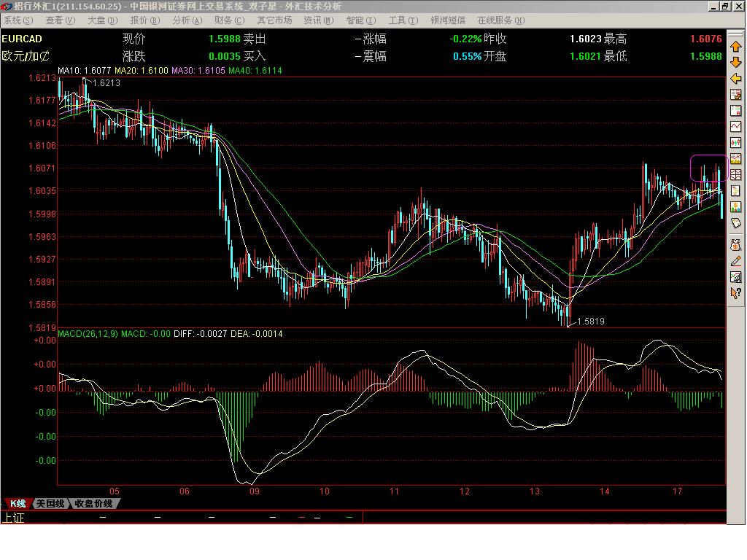Viewport: 747px width, 560px height.
Task: Click the 1.5819 low price annotation
Action: click(x=591, y=322)
